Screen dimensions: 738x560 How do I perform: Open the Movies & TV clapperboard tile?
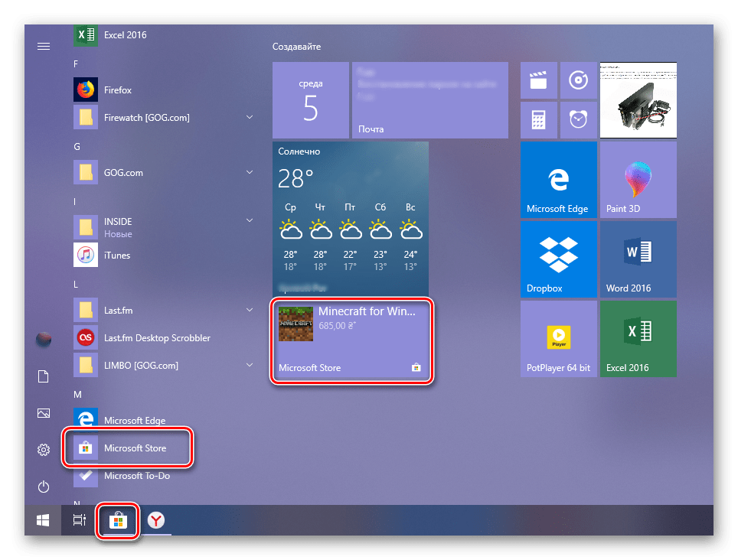[538, 80]
